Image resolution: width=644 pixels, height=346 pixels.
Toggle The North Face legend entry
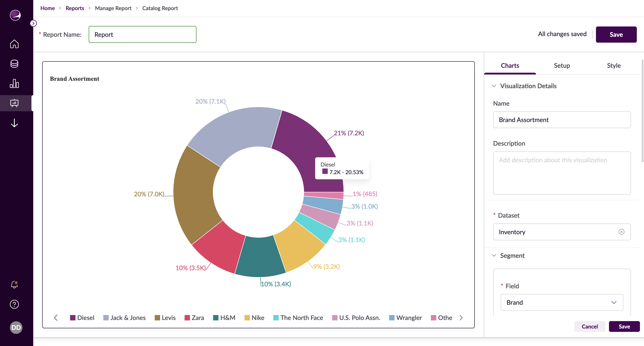point(302,318)
